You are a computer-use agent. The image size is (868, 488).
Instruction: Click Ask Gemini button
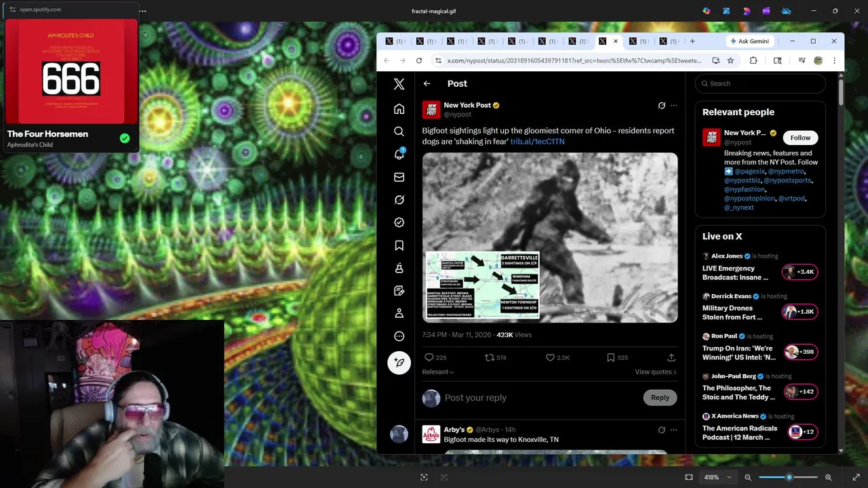pos(749,41)
